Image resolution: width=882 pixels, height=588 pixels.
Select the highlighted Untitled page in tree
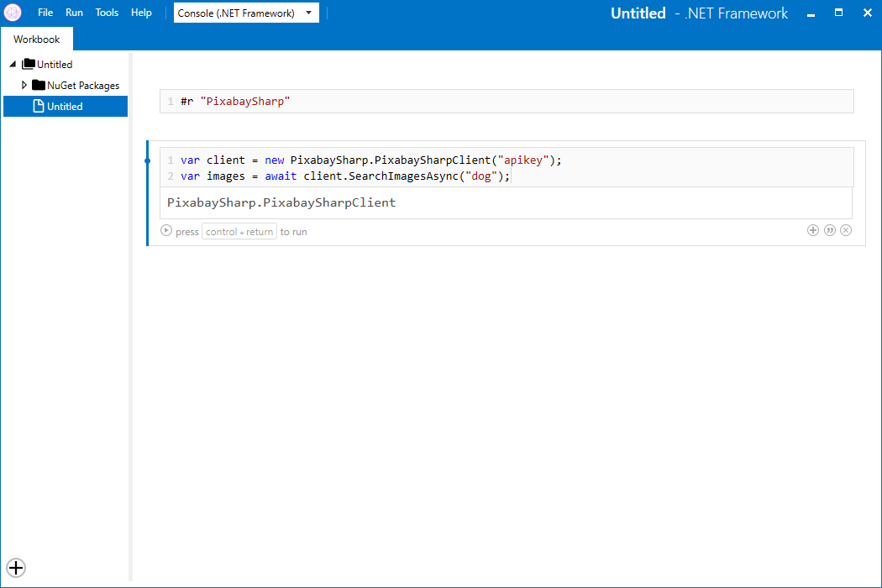click(x=65, y=107)
